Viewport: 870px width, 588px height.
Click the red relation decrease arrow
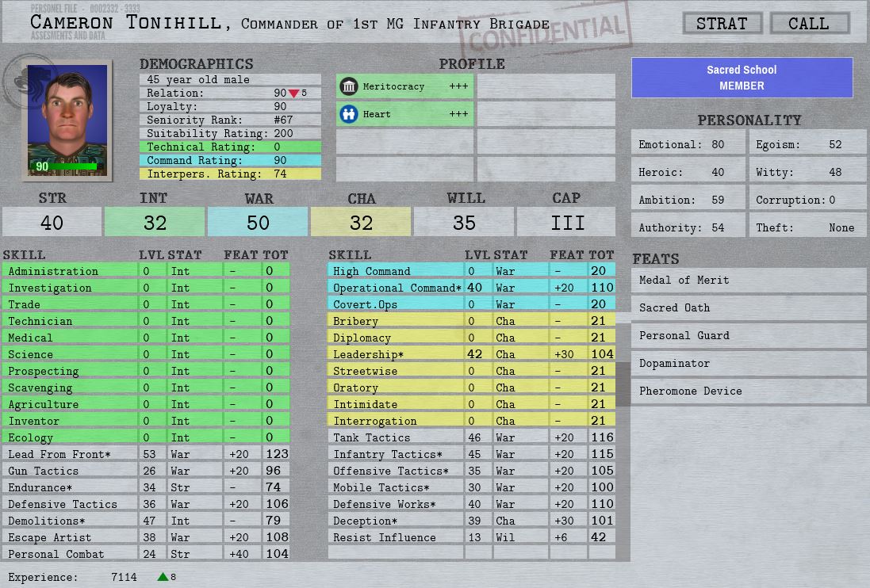tap(294, 94)
